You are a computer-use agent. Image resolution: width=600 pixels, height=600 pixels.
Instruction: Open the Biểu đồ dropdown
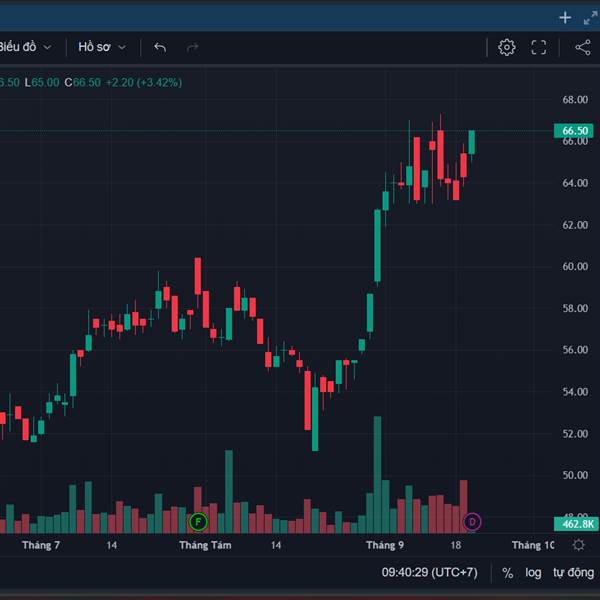[x=25, y=47]
